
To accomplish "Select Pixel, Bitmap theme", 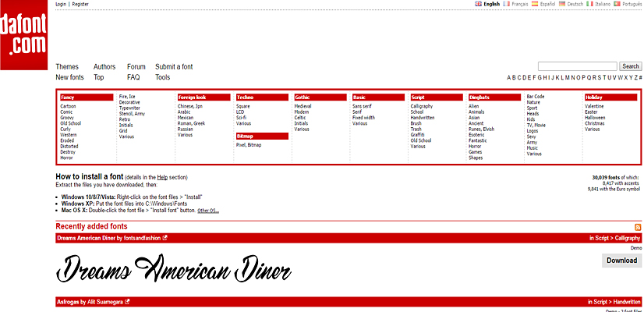I will (x=249, y=145).
